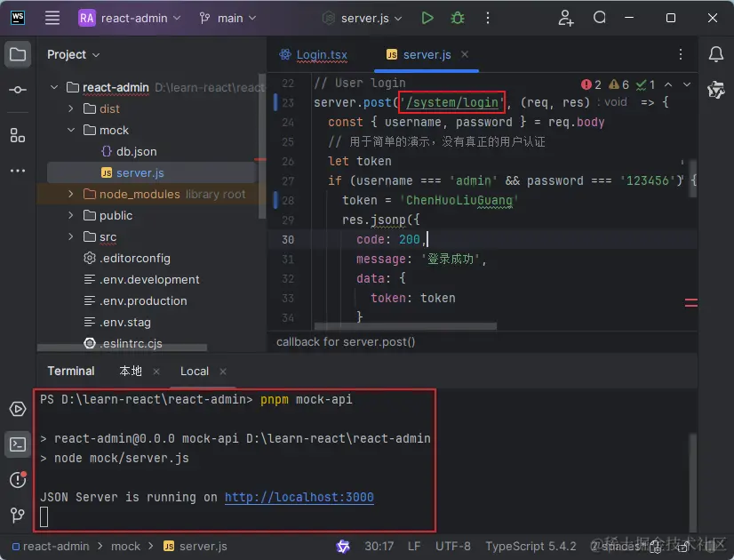Click react-admin breadcrumb in status bar

pyautogui.click(x=51, y=547)
